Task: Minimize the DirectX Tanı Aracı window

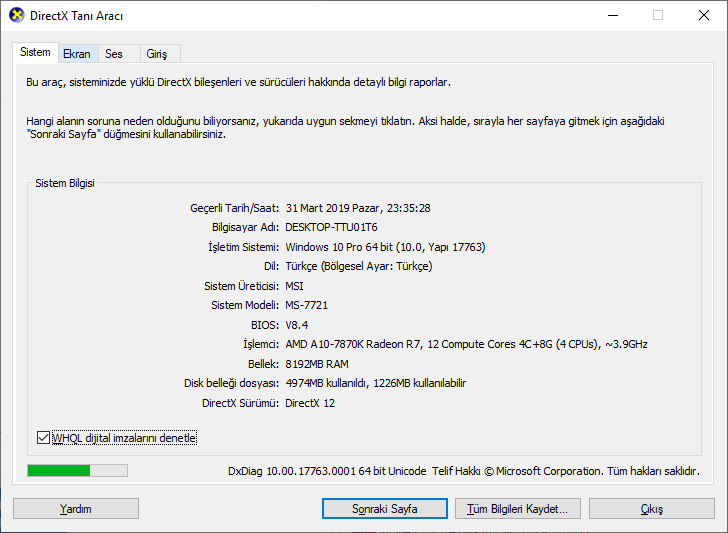Action: click(613, 15)
